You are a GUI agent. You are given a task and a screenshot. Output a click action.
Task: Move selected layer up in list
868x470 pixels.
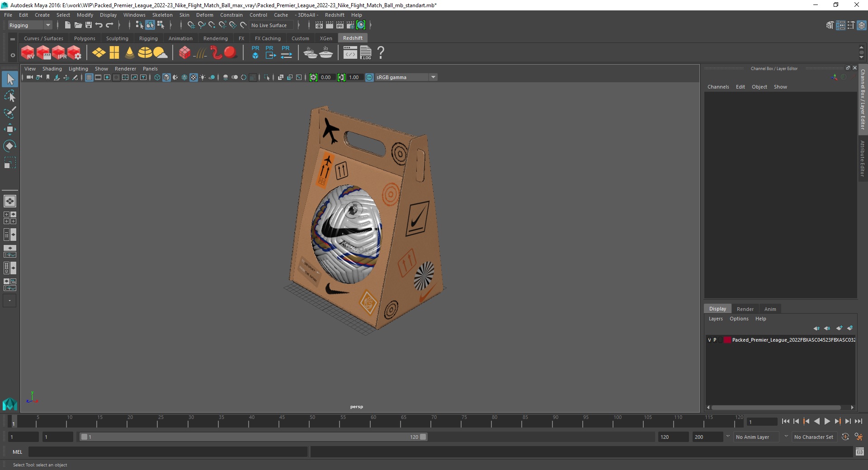(816, 328)
